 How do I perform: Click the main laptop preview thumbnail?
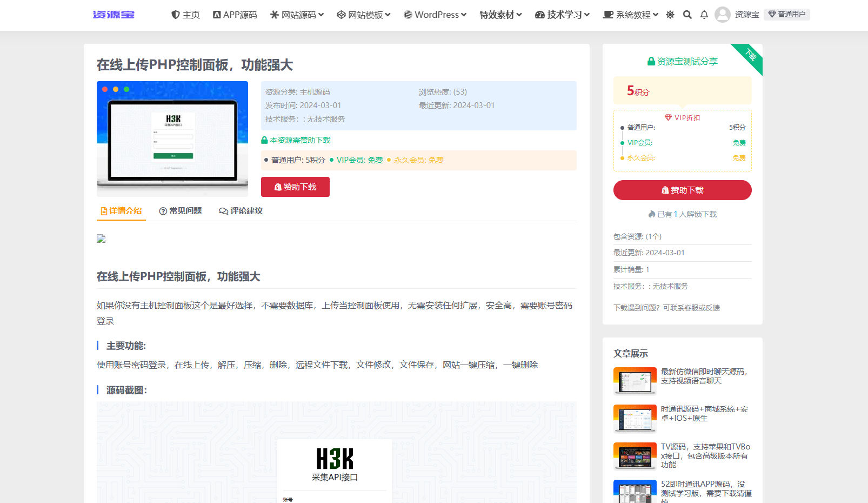point(172,139)
